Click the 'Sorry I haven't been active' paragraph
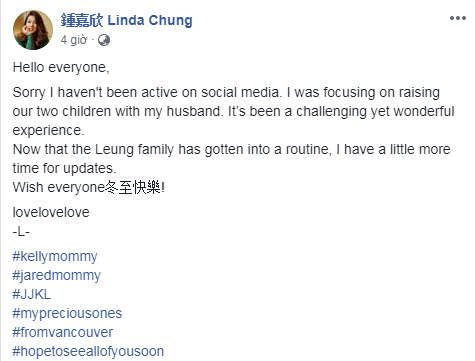Viewport: 475px width, 361px height. coord(233,111)
